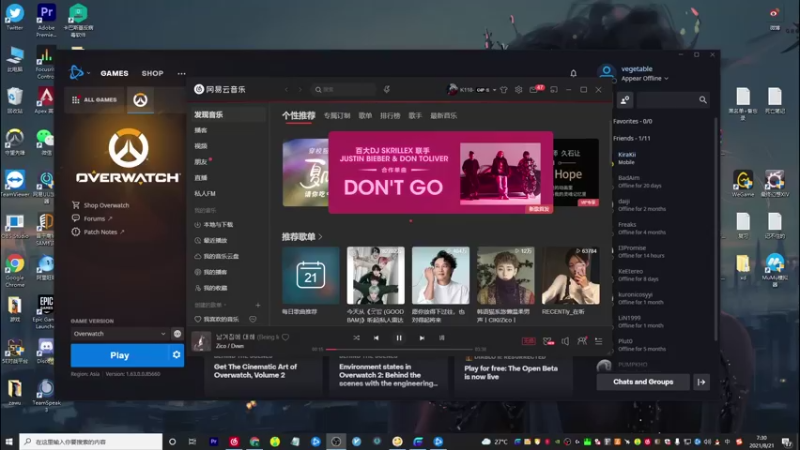Viewport: 800px width, 450px height.
Task: Click friends search magnifier icon
Action: click(703, 100)
